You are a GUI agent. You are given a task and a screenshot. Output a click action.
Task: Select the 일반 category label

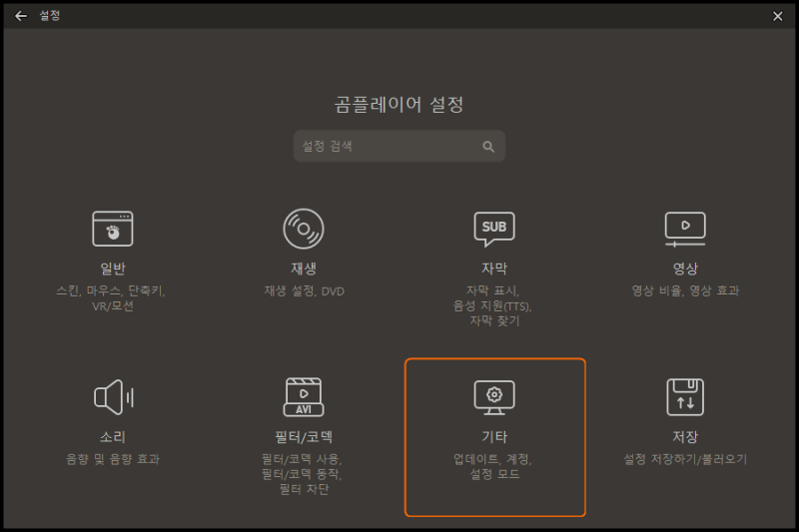113,268
